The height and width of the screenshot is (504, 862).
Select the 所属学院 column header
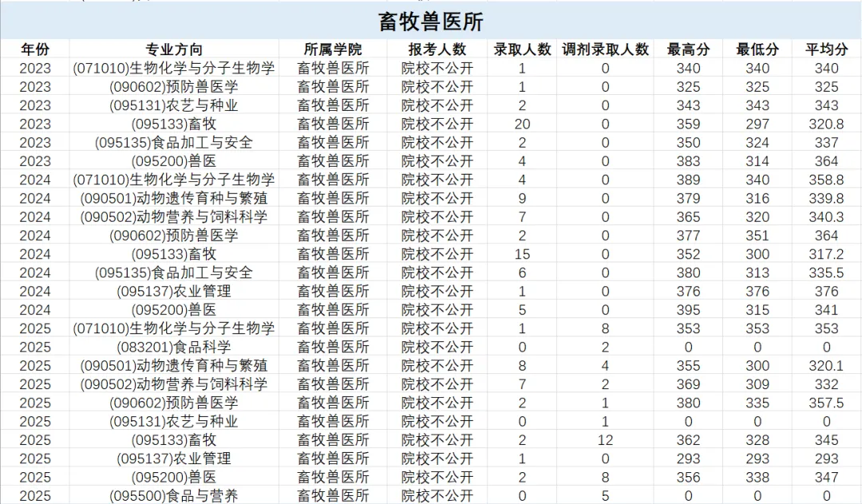[333, 49]
